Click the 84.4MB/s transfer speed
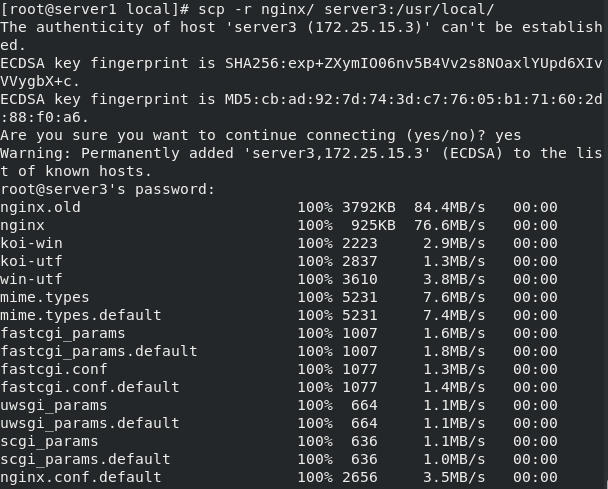 coord(449,207)
